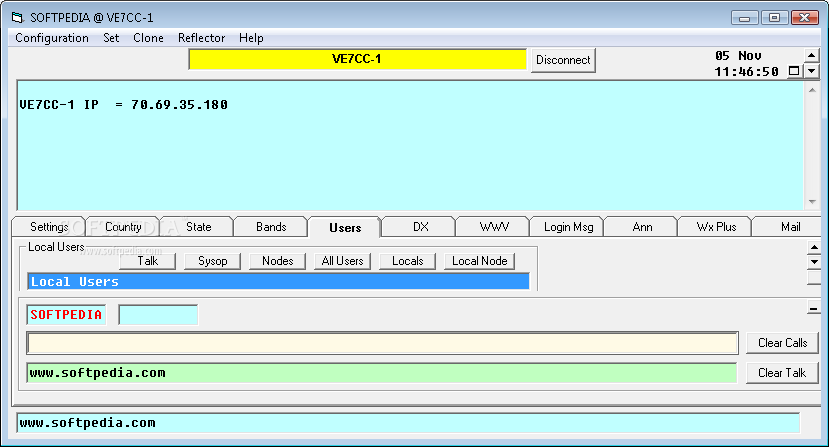This screenshot has width=829, height=447.
Task: Click the up arrow right of Local Users panel
Action: click(814, 247)
